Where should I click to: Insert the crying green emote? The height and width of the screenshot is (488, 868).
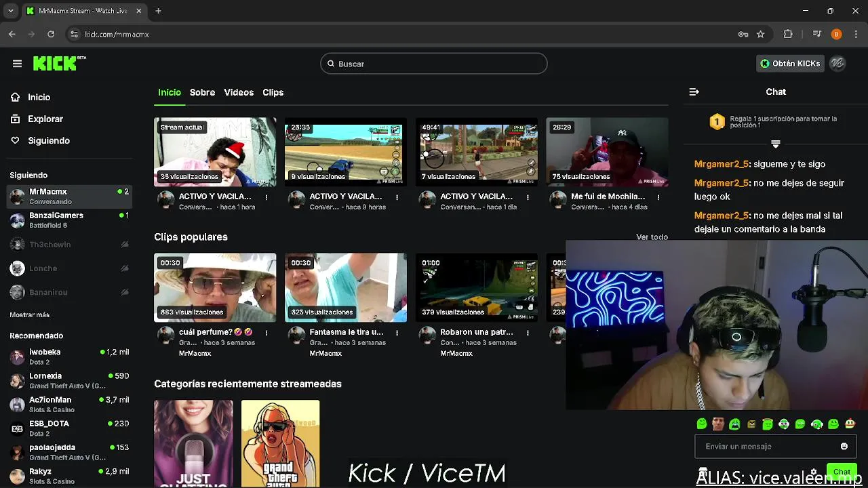pyautogui.click(x=734, y=424)
